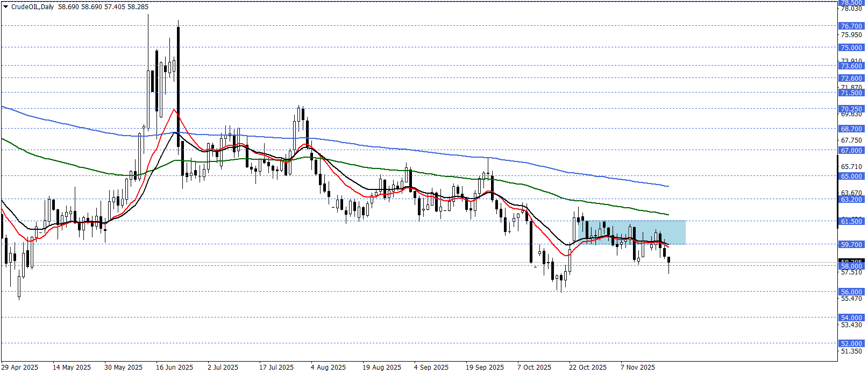The image size is (868, 374).
Task: Select the 61.500 resistance level label
Action: click(851, 221)
